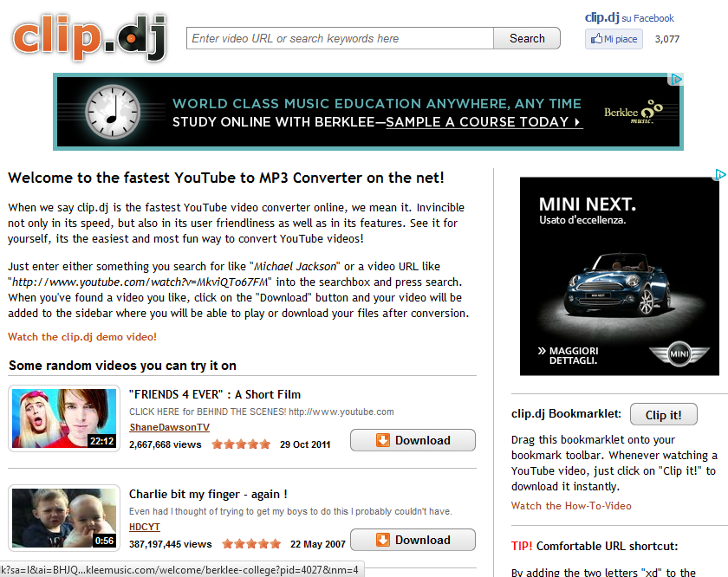Open the clip.dj demo video link
Screen dimensions: 728x577
(x=82, y=336)
